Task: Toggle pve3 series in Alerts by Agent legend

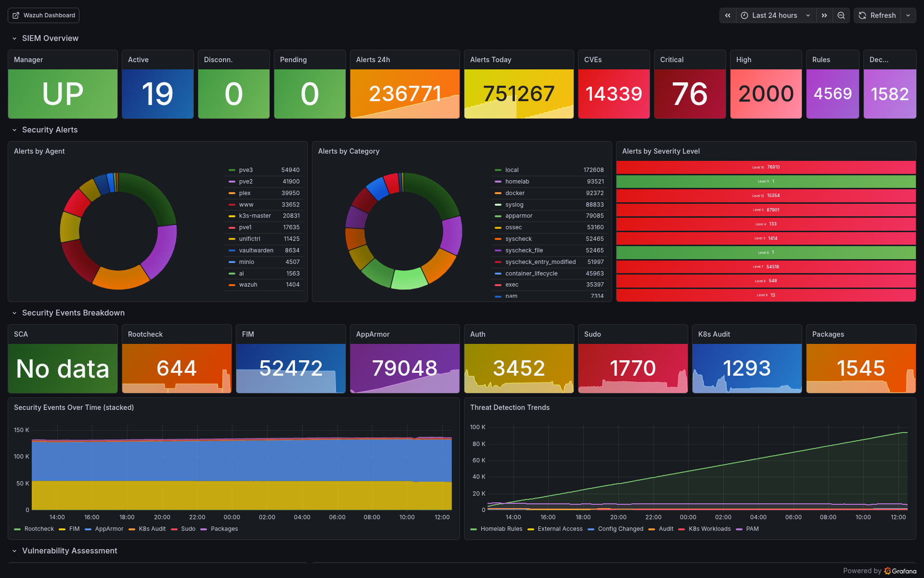Action: coord(245,170)
